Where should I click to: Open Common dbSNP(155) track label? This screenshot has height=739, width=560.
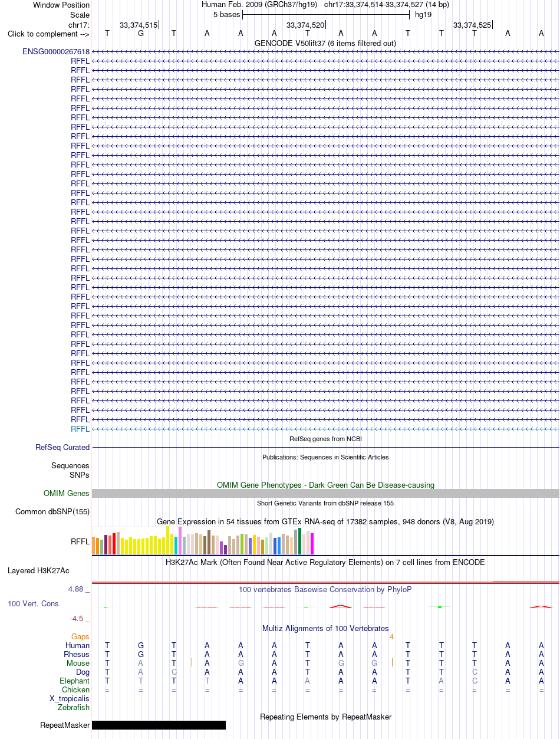click(52, 512)
